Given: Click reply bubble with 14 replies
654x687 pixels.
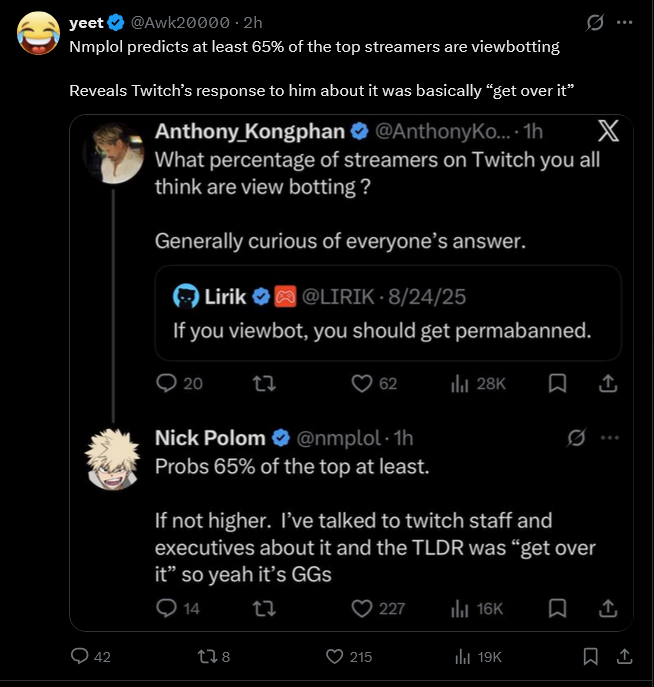Looking at the screenshot, I should (166, 608).
